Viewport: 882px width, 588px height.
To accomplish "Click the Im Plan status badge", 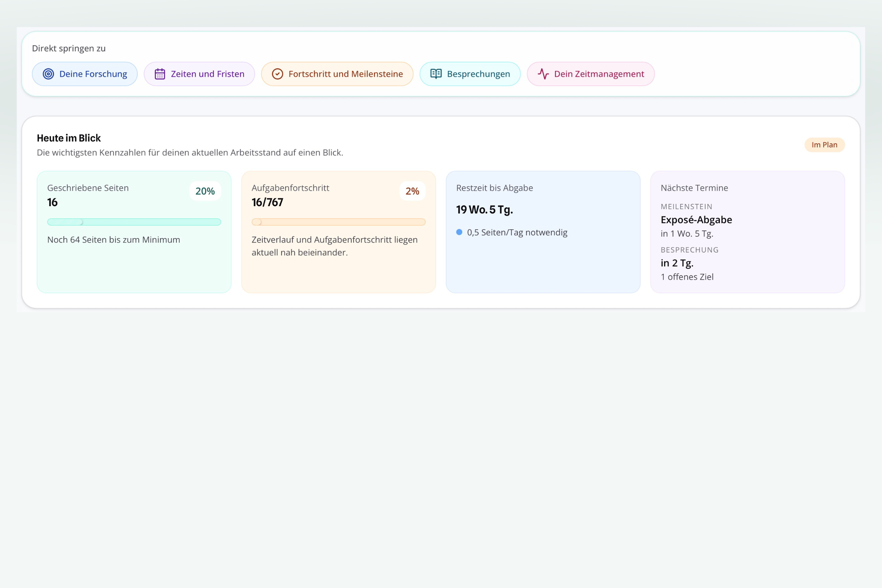I will [824, 145].
